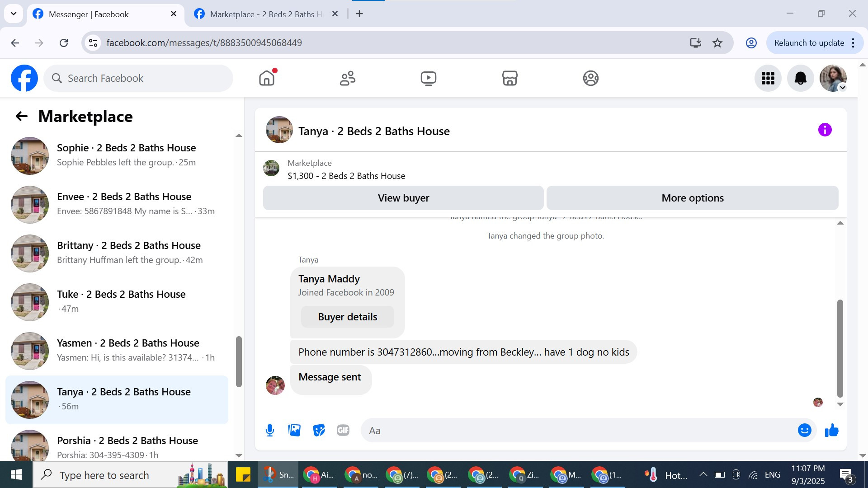The width and height of the screenshot is (868, 488).
Task: Show hidden system tray icons
Action: coord(703,474)
